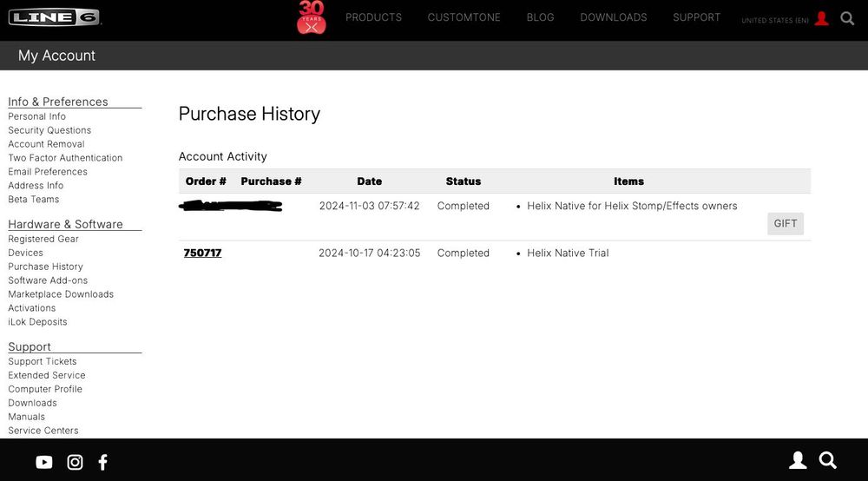
Task: Open the Instagram icon in footer
Action: [75, 462]
